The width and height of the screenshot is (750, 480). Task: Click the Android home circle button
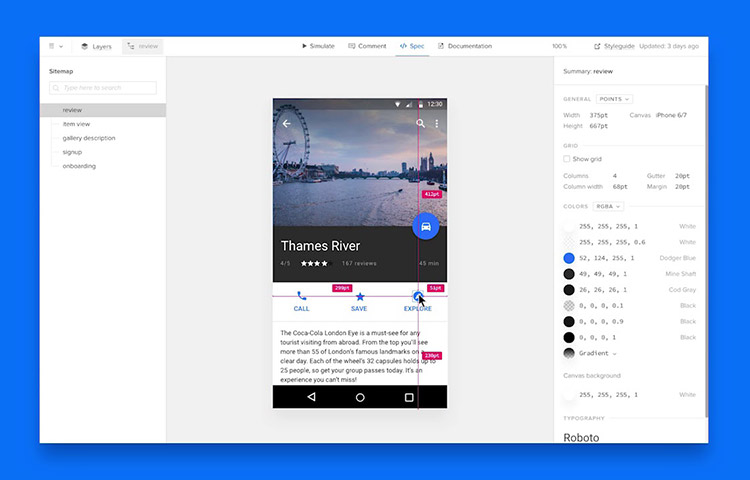point(360,397)
